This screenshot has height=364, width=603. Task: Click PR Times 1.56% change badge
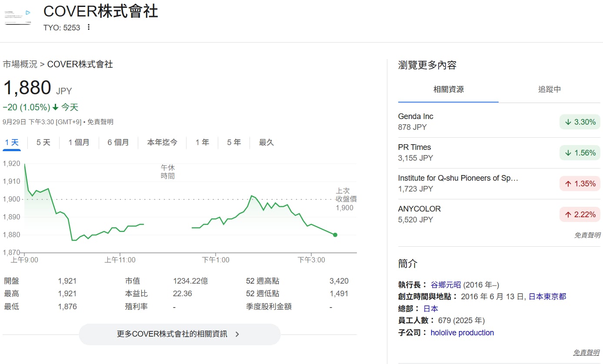click(x=580, y=153)
